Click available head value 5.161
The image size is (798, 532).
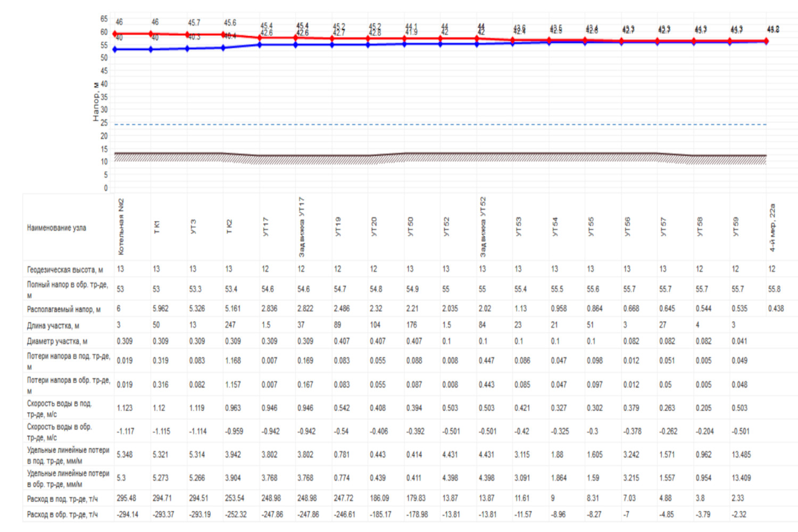tap(233, 309)
